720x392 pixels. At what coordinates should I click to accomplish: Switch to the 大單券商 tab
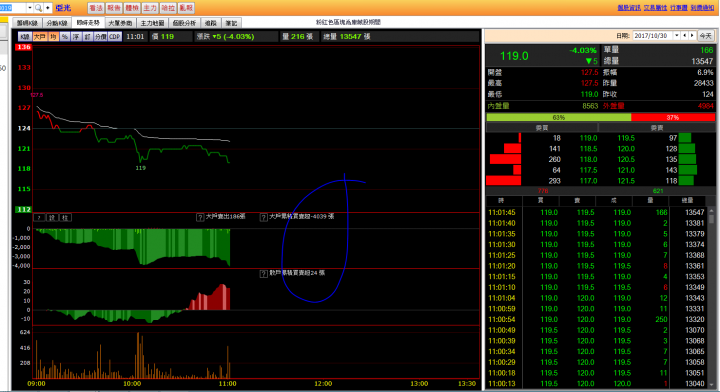coord(120,23)
